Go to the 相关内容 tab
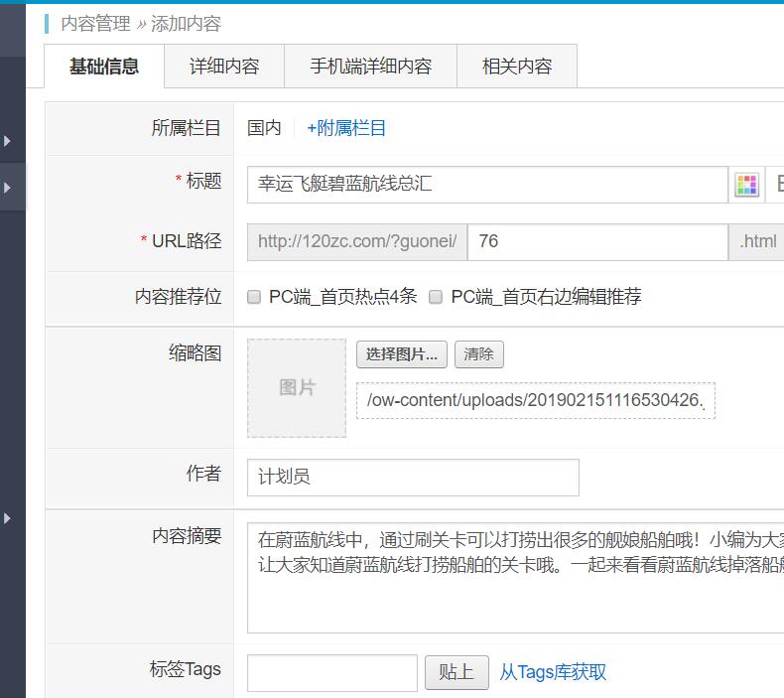This screenshot has height=698, width=784. [516, 67]
